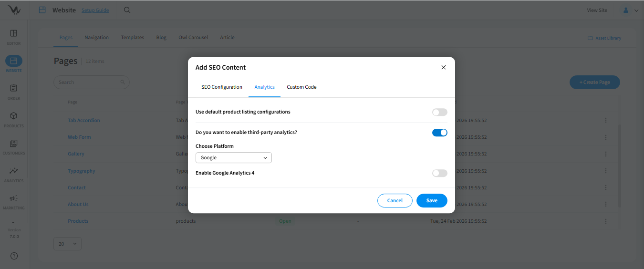644x269 pixels.
Task: Disable the third-party analytics toggle
Action: [x=439, y=133]
